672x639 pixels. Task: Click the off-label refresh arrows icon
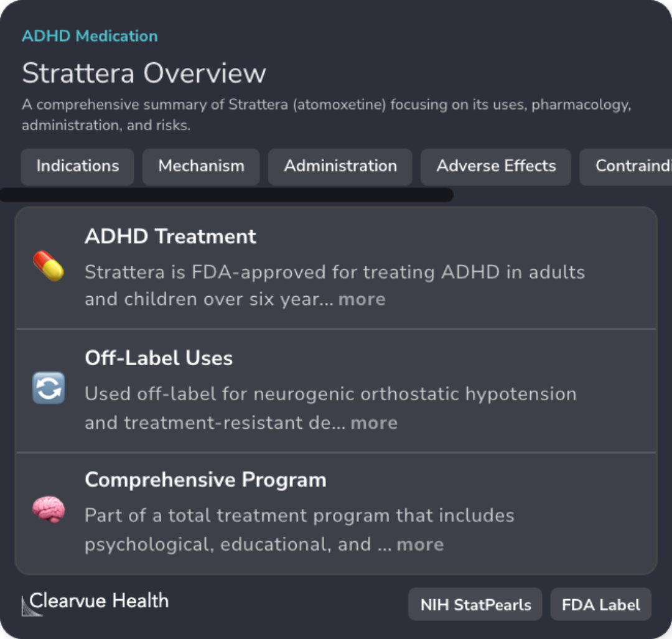(49, 388)
